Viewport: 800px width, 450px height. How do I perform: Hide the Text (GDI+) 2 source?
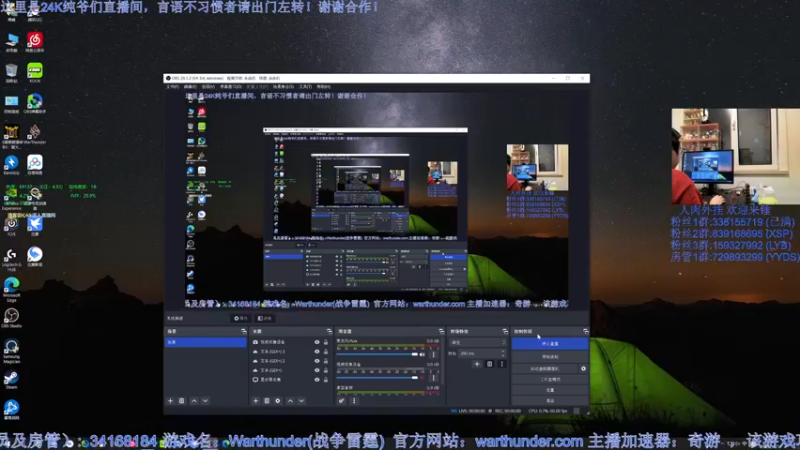[317, 361]
